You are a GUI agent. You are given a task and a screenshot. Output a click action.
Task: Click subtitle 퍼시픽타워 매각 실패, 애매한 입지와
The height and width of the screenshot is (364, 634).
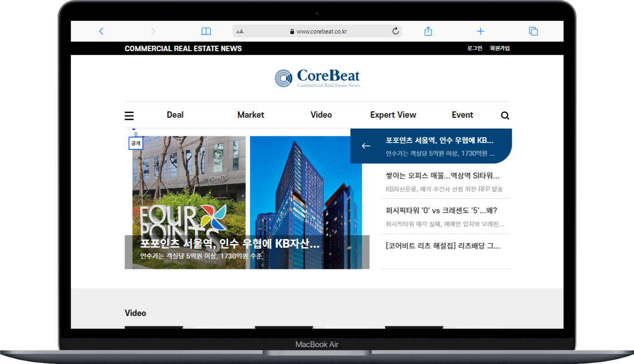[x=445, y=224]
